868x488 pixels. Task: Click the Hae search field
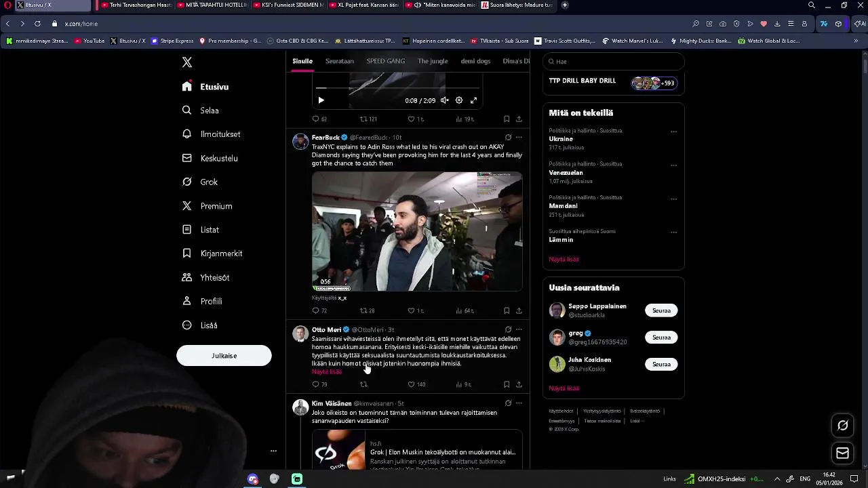point(614,61)
